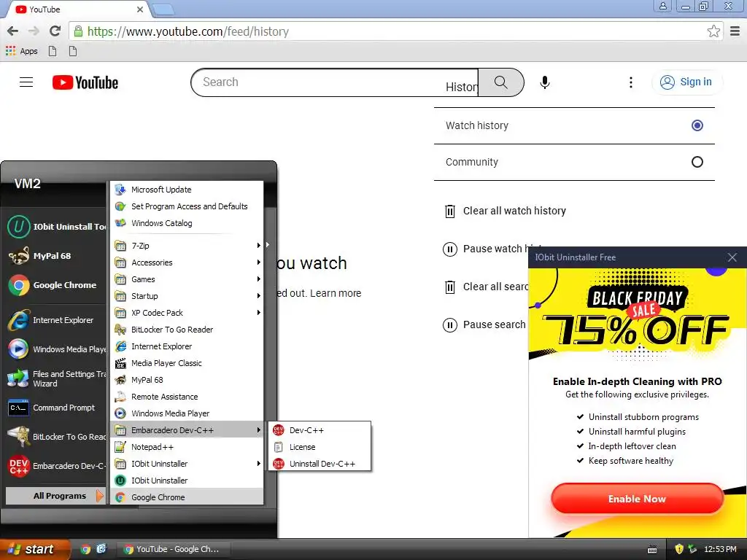Open Chrome quick launch icon on taskbar
Screen dimensions: 747x560
click(x=85, y=549)
